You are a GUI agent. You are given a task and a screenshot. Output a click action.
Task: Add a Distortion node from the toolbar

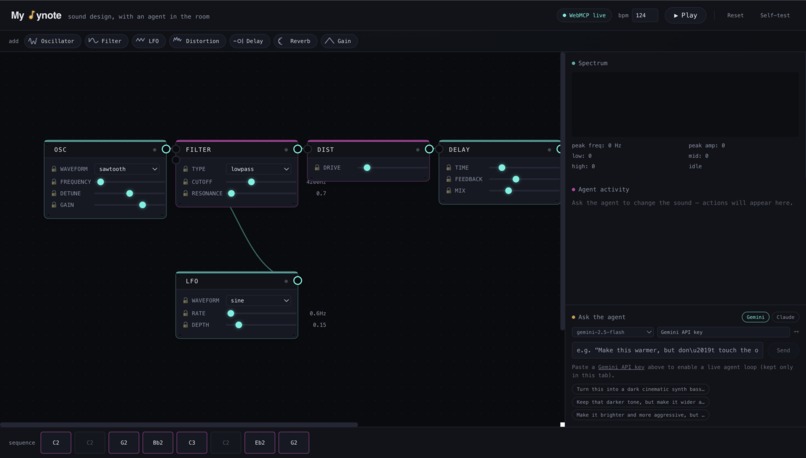(197, 41)
